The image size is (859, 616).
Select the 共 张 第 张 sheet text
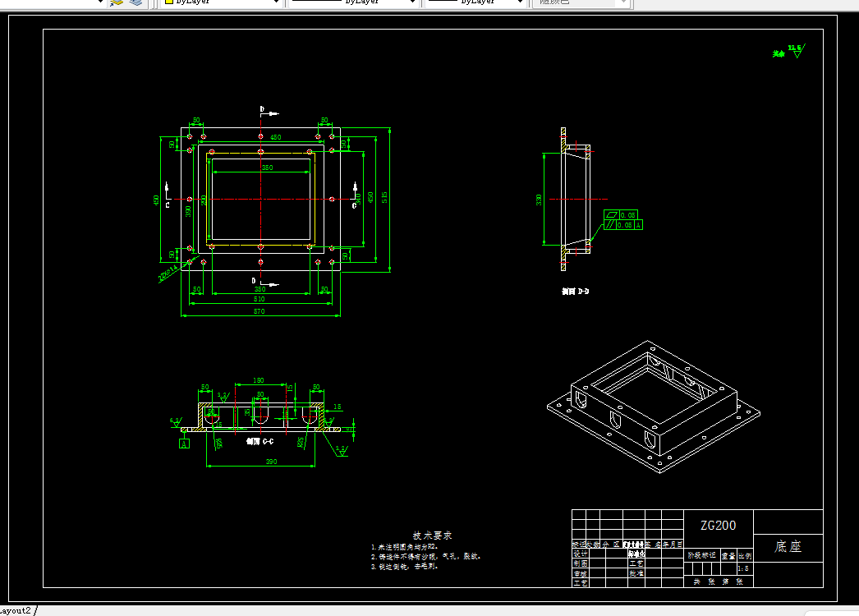719,582
